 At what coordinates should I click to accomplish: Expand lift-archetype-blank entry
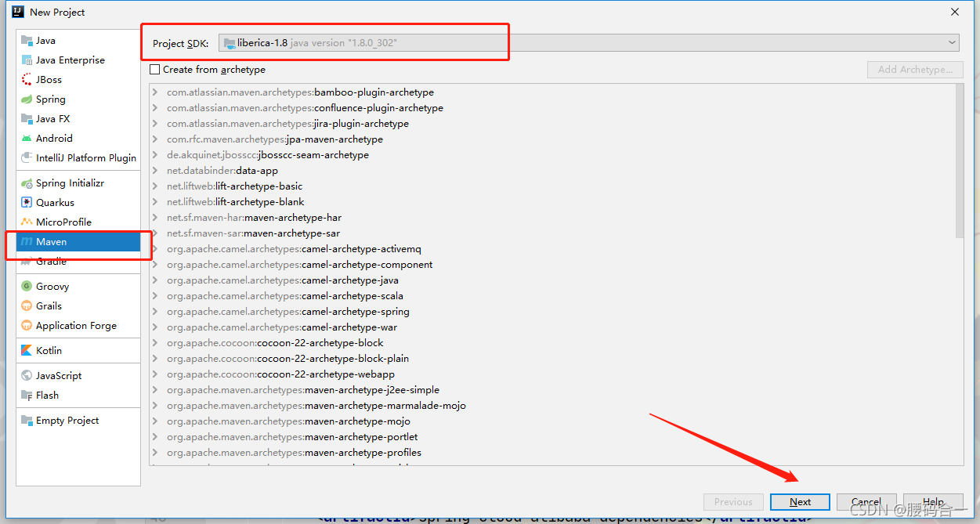(155, 202)
